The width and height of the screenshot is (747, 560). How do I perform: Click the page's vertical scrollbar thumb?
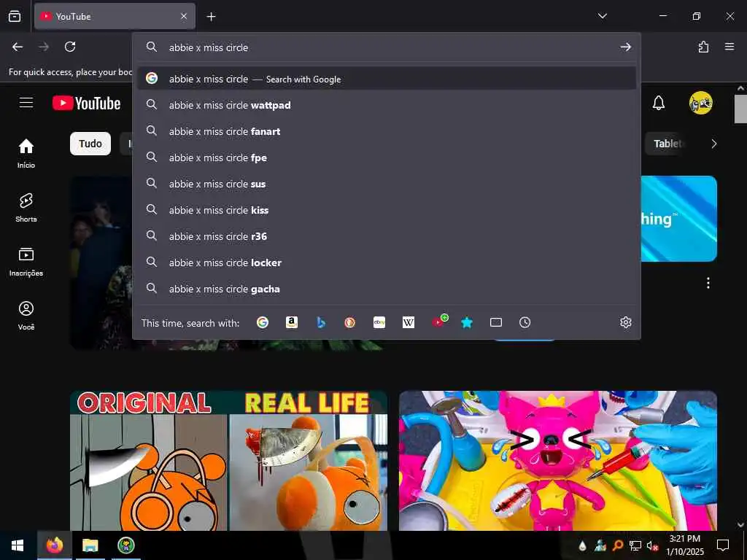(x=740, y=109)
